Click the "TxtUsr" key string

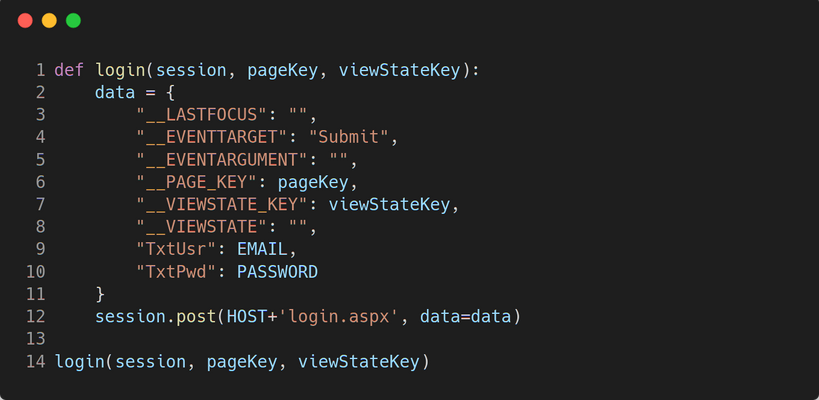coord(177,250)
